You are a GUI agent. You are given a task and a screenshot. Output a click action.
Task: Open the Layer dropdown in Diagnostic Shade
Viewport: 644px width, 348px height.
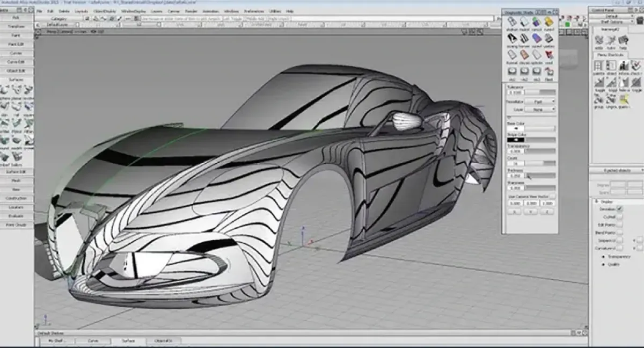pos(540,109)
